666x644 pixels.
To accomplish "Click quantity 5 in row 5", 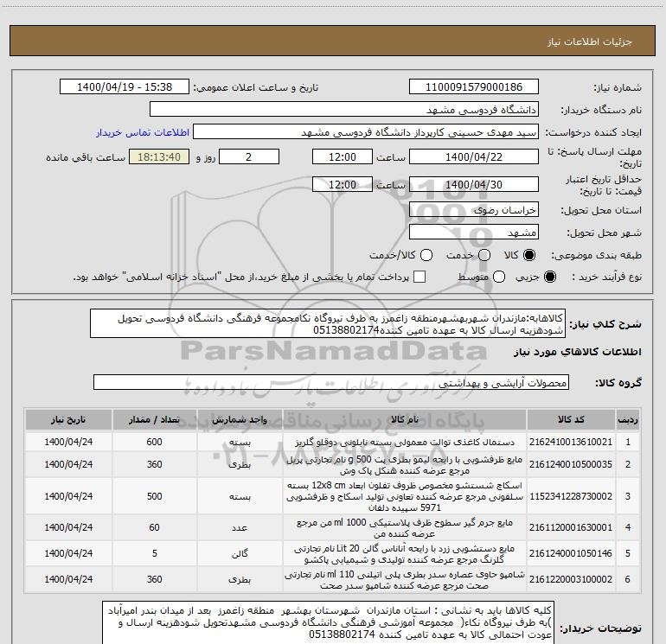I will 155,553.
